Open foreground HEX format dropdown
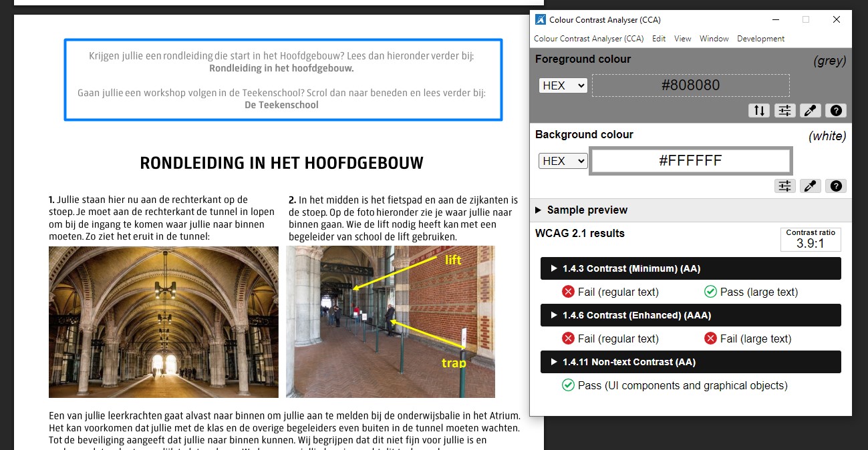The height and width of the screenshot is (450, 868). point(563,85)
